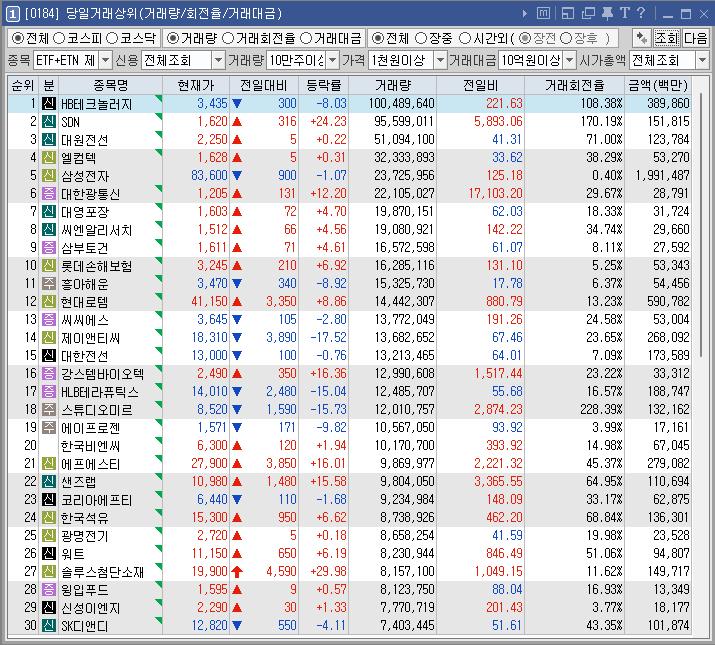
Task: Click the 증 badge next to 대한광통신
Action: click(x=49, y=193)
